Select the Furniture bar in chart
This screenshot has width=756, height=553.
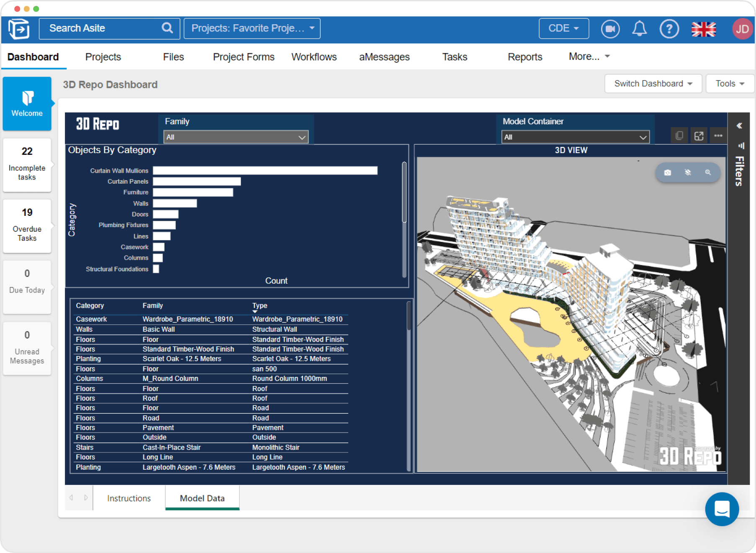pos(193,192)
